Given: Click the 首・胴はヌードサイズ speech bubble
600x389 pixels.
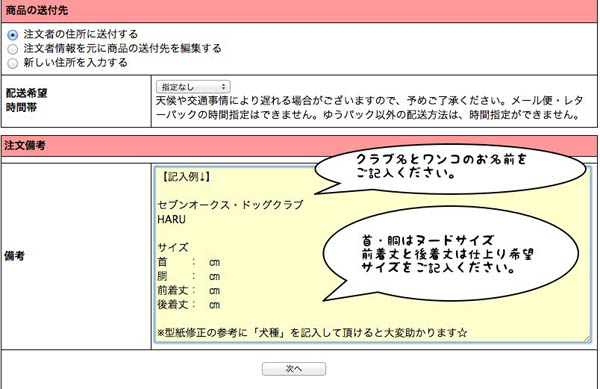Looking at the screenshot, I should [x=450, y=254].
